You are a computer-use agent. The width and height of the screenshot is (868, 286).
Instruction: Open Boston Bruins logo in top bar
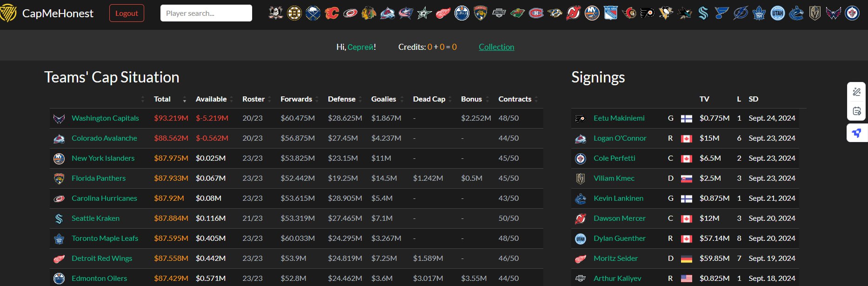(x=294, y=13)
